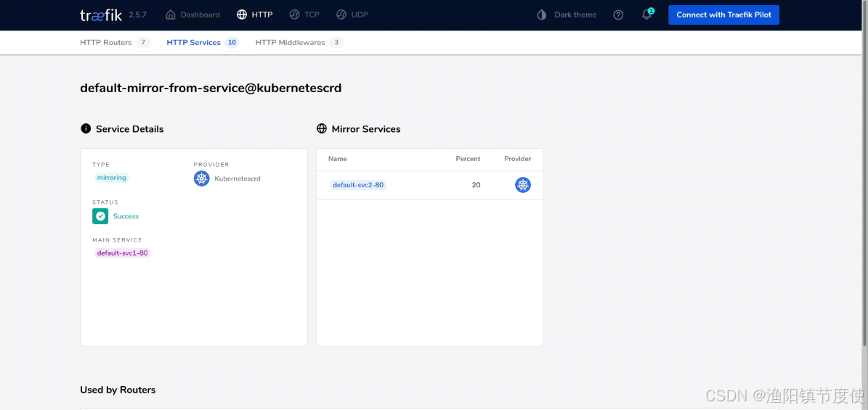Click the Used by Routers heading
The image size is (868, 410).
[118, 390]
